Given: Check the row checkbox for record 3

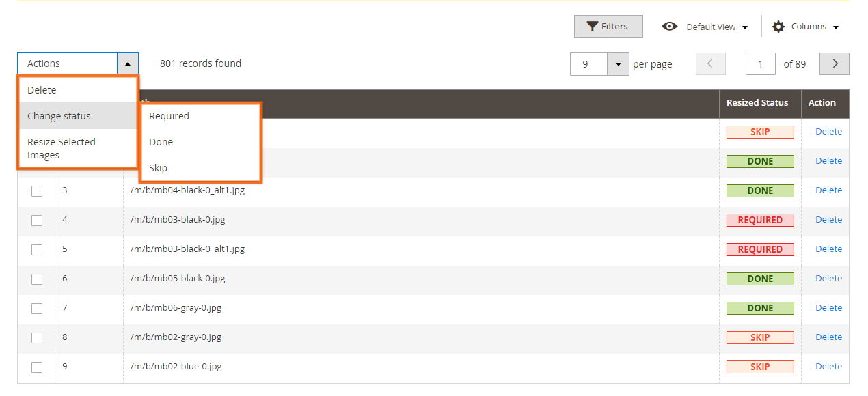Looking at the screenshot, I should point(36,190).
